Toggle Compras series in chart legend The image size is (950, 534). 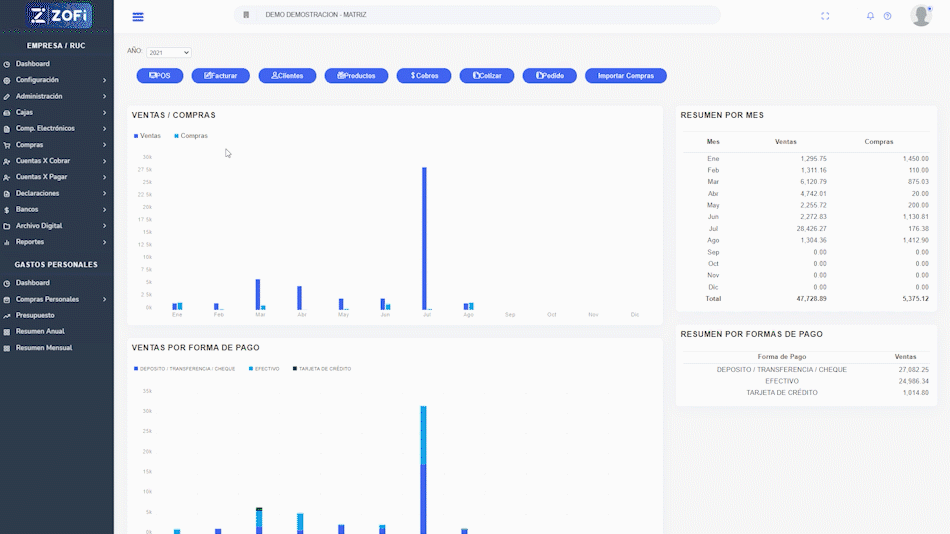pyautogui.click(x=191, y=136)
